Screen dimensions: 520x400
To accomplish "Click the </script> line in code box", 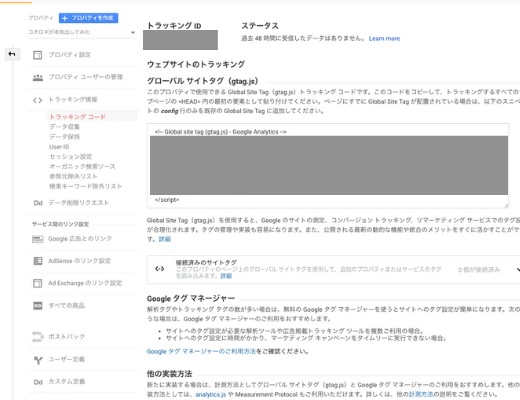I will (x=167, y=200).
